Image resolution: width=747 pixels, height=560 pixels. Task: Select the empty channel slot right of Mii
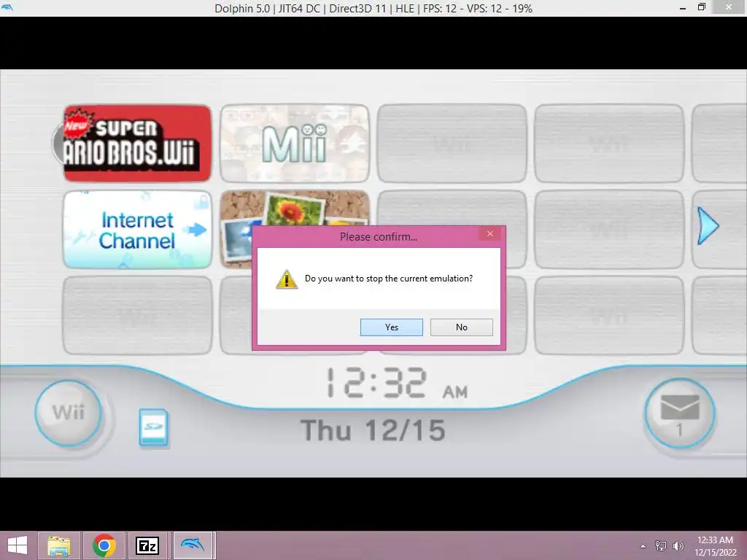coord(452,144)
